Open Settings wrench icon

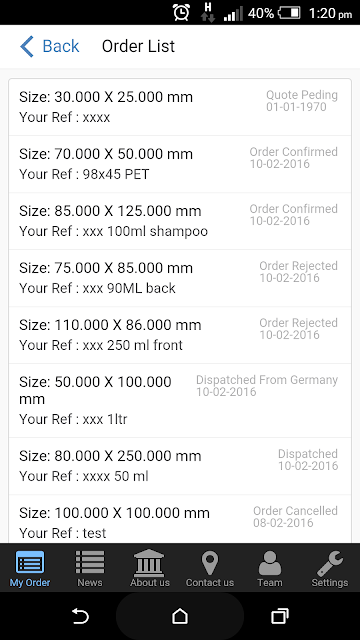click(x=330, y=563)
